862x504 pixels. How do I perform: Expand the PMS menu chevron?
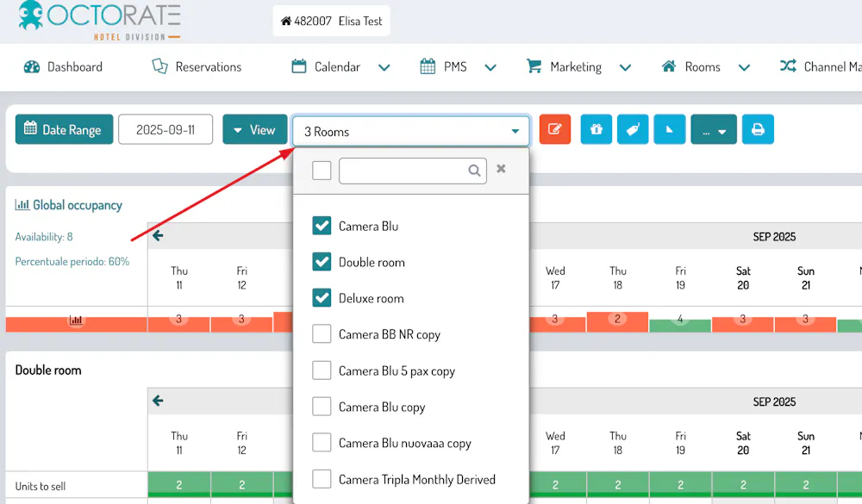[x=490, y=67]
